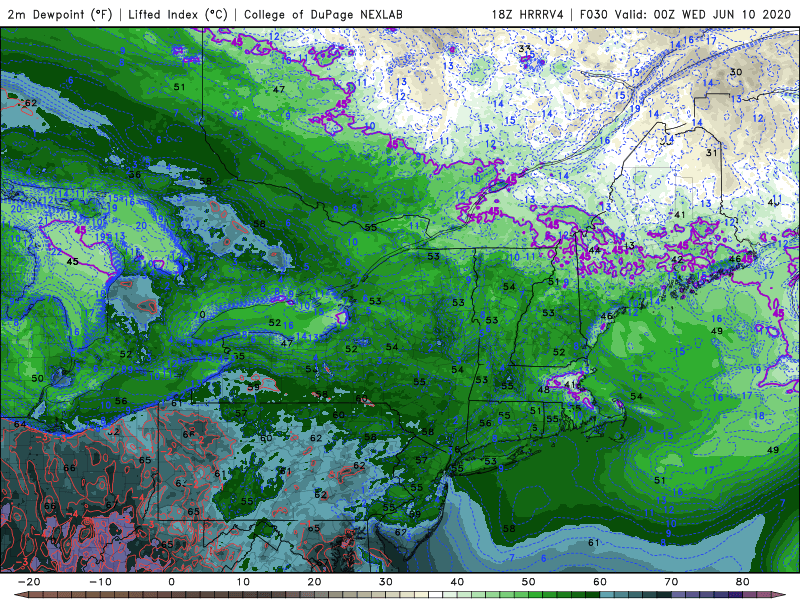Click the black "31" dewpoint value on the map
800x600 pixels.
(x=712, y=153)
